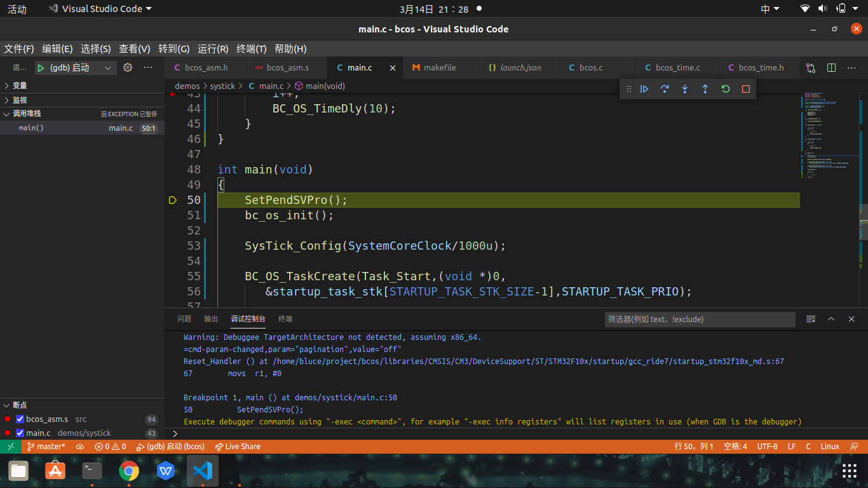The width and height of the screenshot is (868, 488).
Task: Click Live Share in the status bar
Action: (238, 447)
